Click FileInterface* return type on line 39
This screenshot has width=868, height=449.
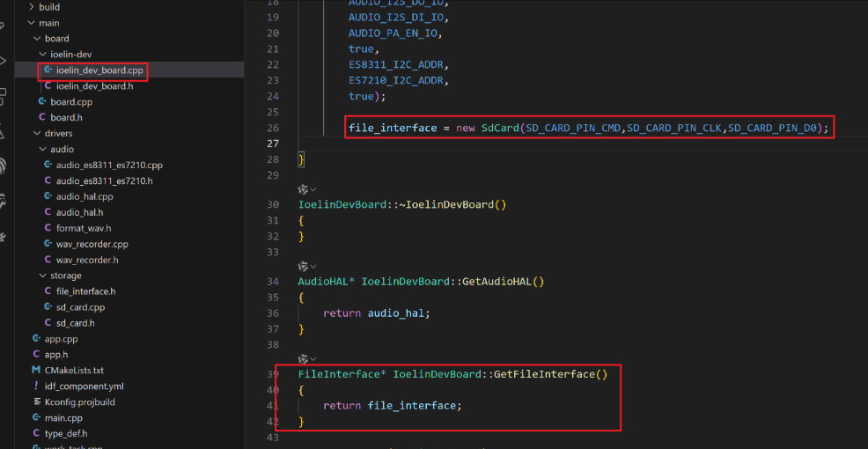click(342, 374)
